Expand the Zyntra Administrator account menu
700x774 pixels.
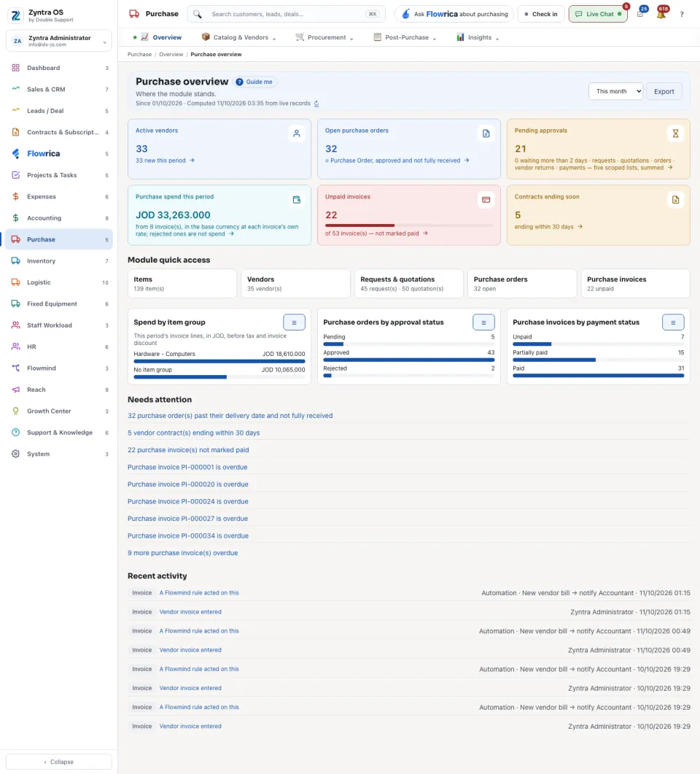click(59, 40)
